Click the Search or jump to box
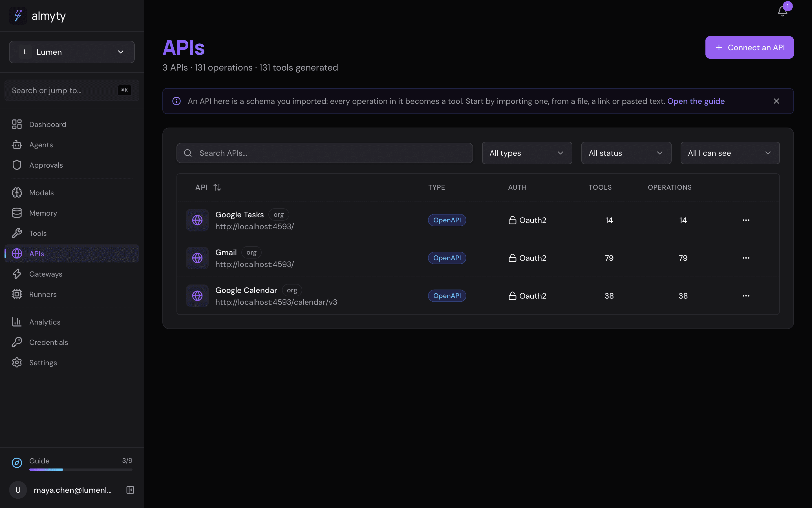The image size is (812, 508). point(72,90)
